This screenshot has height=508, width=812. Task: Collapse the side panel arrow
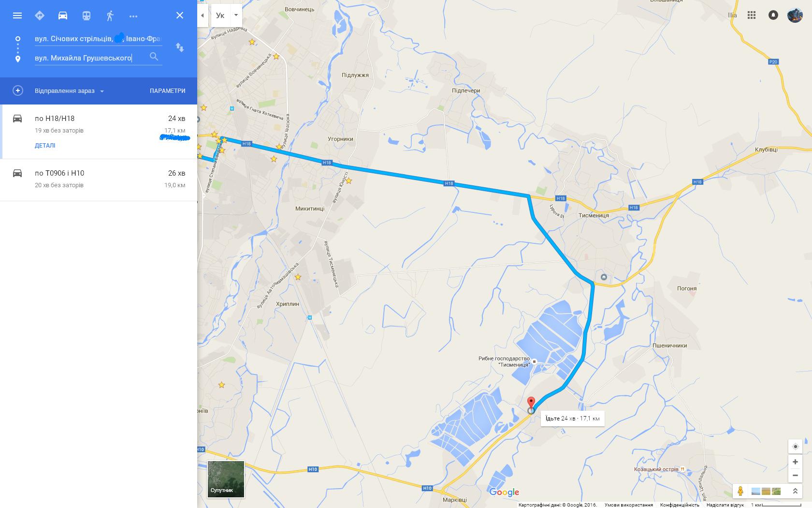coord(203,15)
